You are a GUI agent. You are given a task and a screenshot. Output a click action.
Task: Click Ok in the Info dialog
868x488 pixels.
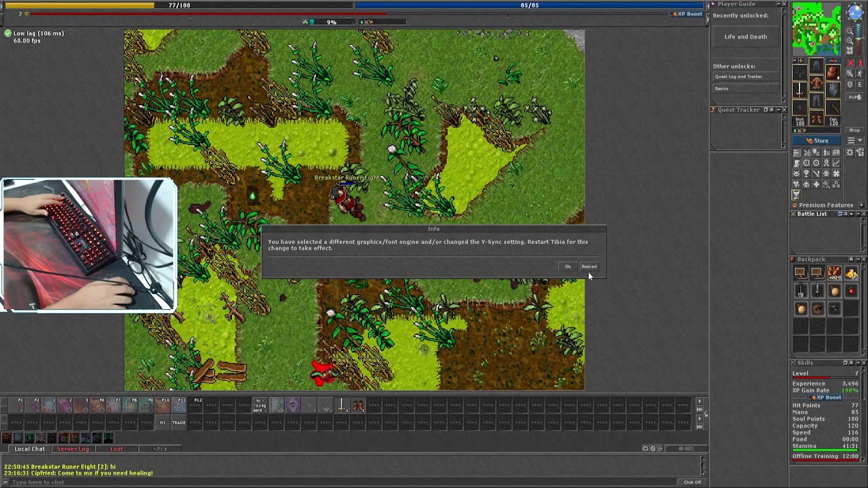568,266
